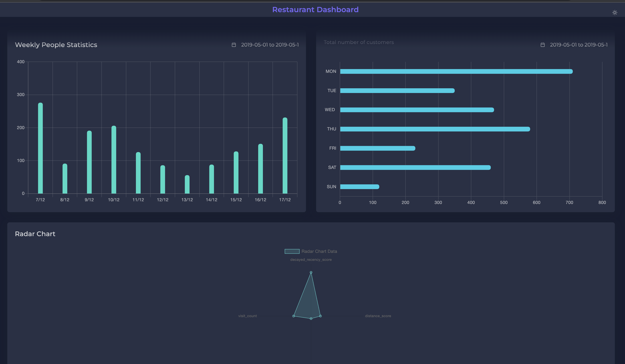Click calendar icon in Weekly People Statistics
This screenshot has height=364, width=625.
coord(234,45)
